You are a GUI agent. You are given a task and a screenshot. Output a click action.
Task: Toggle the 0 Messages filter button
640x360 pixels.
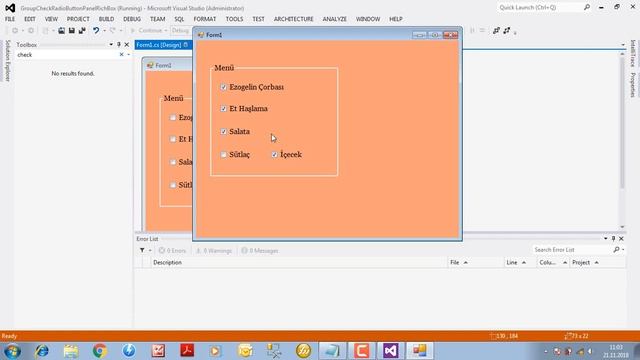point(260,251)
